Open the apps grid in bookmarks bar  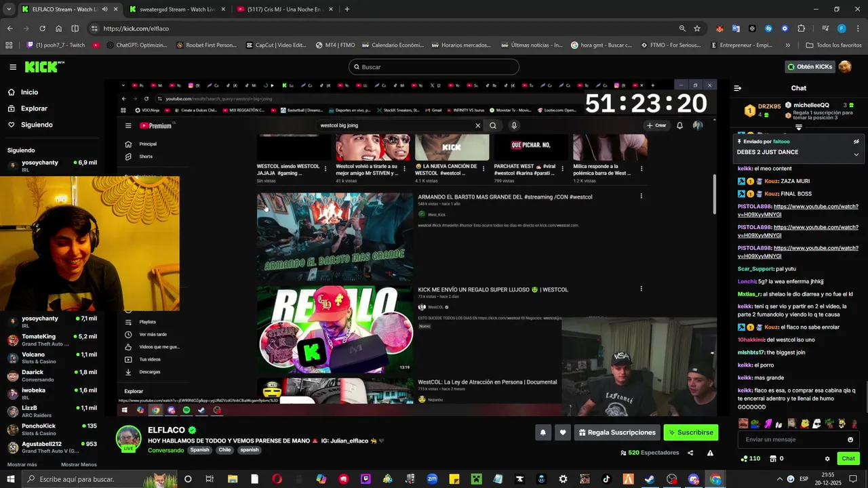9,45
